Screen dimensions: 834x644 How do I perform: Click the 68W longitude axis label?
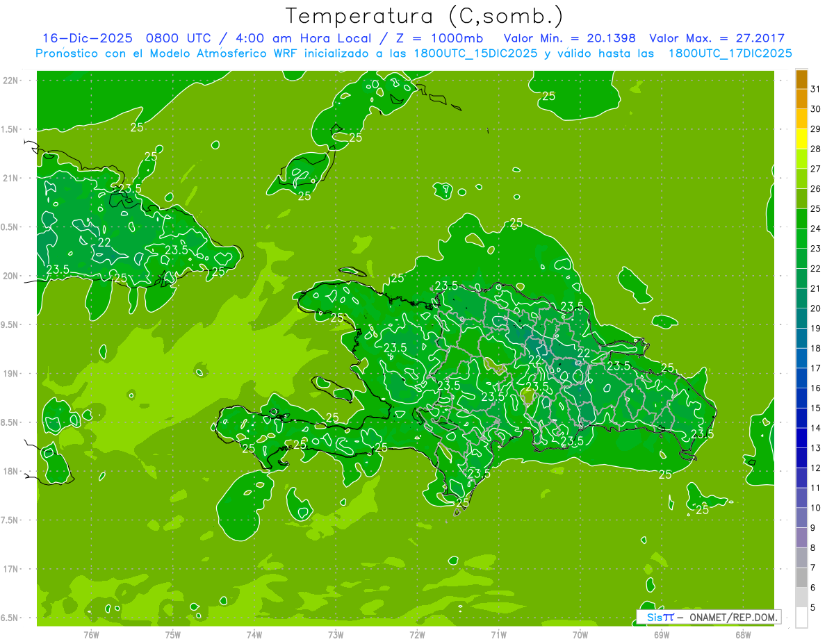tap(743, 634)
